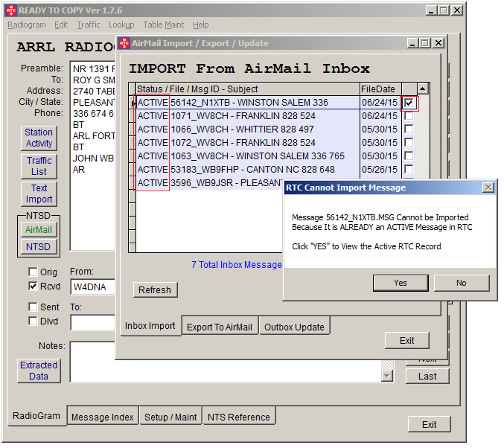Open the Help menu
The height and width of the screenshot is (448, 504).
point(201,25)
